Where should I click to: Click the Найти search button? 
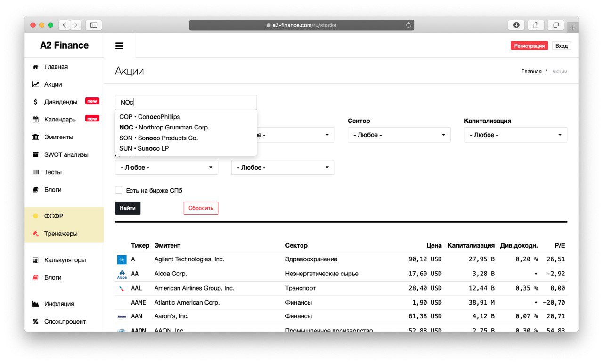point(128,208)
